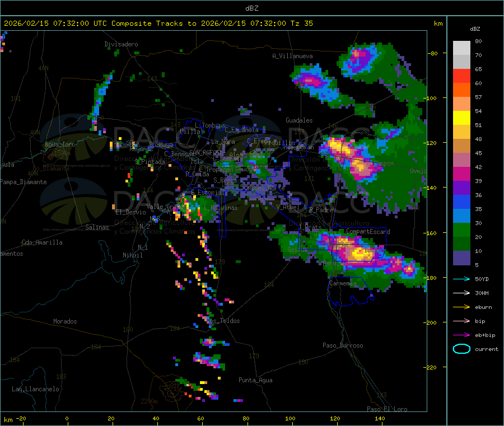Viewport: 504px width, 426px height.
Task: Click the 'Punta_Agua' map label
Action: (x=255, y=380)
